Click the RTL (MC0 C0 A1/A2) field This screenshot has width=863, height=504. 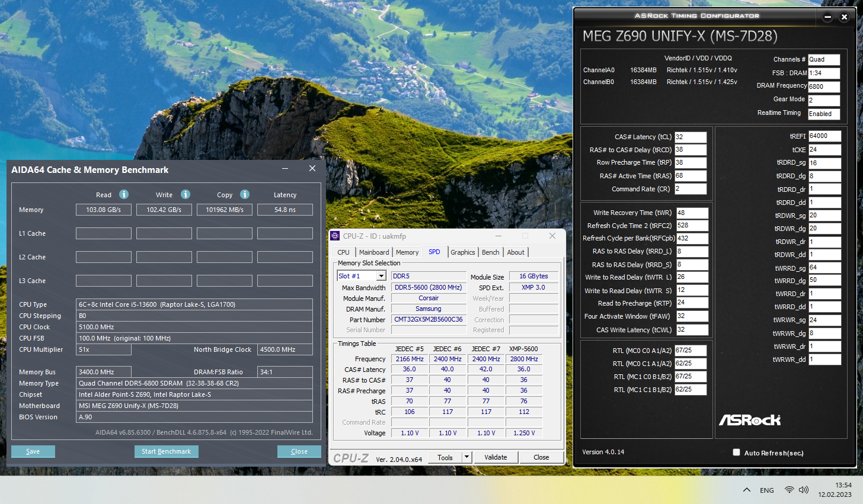point(691,350)
